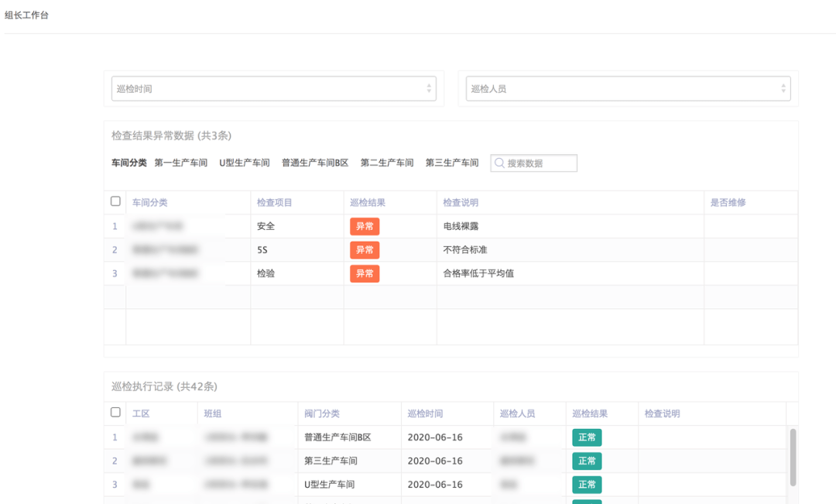Image resolution: width=836 pixels, height=504 pixels.
Task: Toggle select-all checkbox in 异常数据 table
Action: pyautogui.click(x=115, y=201)
